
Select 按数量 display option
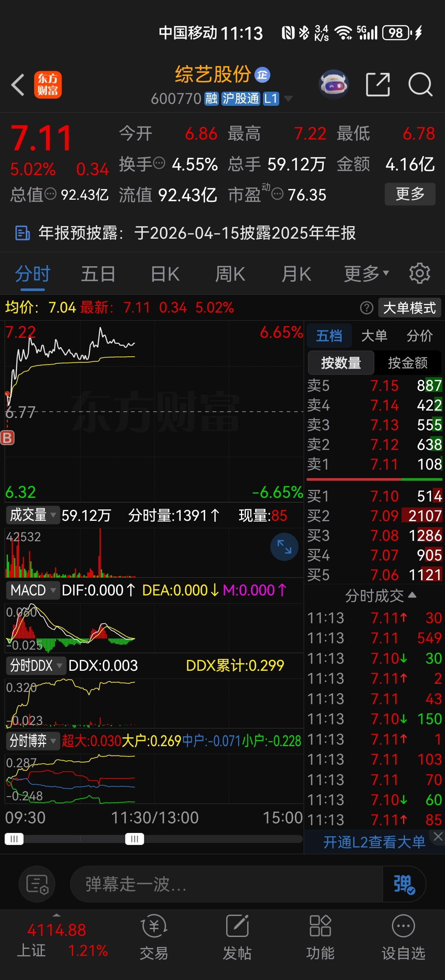tap(341, 363)
